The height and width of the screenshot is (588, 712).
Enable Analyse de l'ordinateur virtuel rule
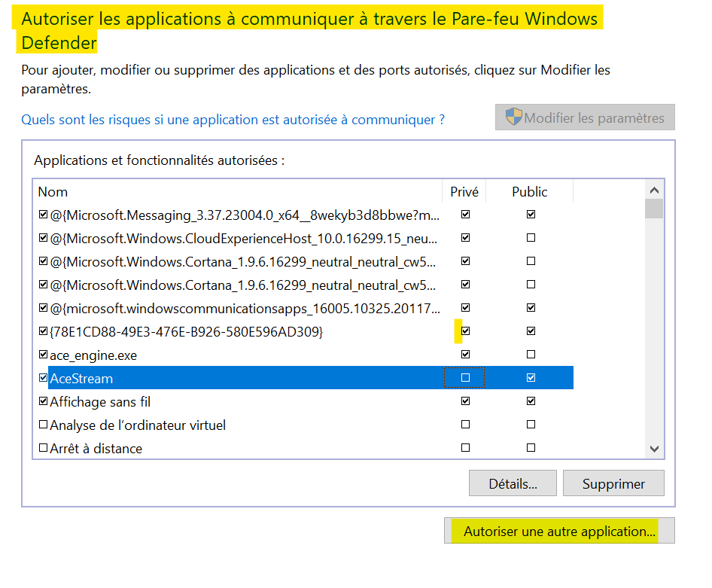pos(43,424)
